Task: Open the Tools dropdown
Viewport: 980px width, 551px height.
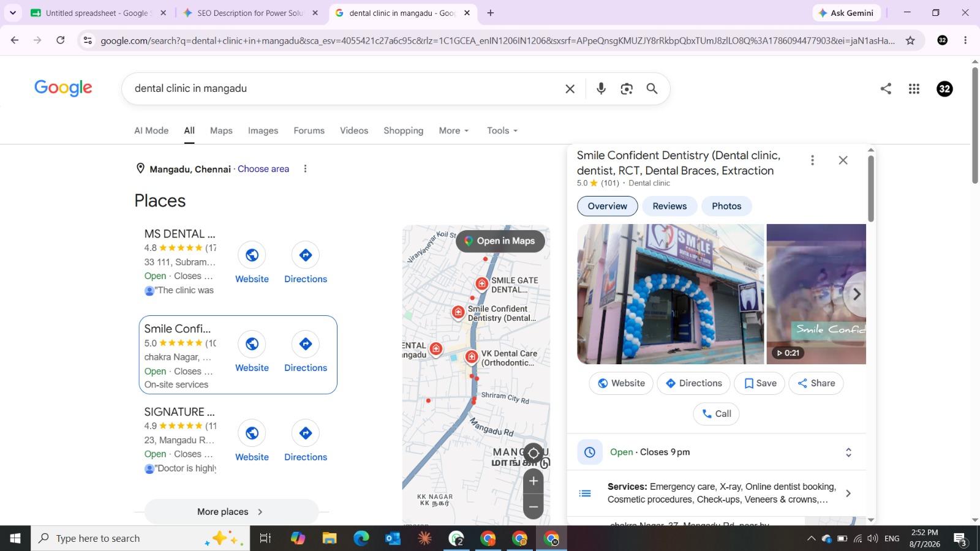Action: [502, 130]
